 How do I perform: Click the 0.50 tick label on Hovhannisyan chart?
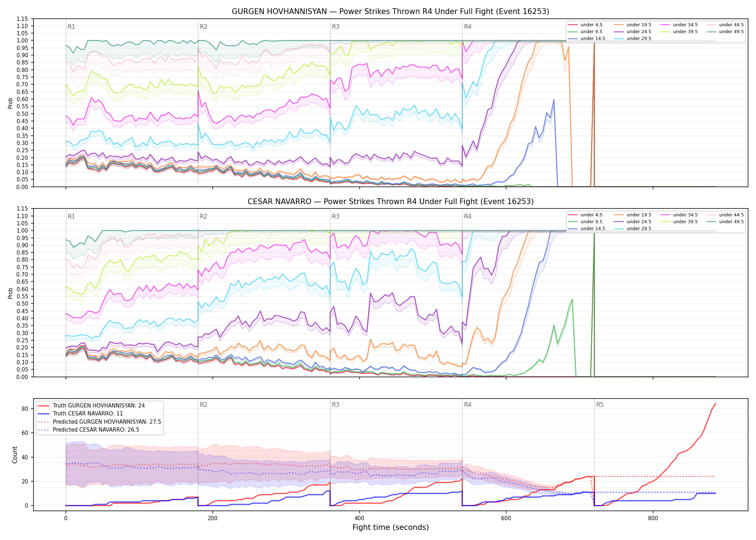point(22,114)
